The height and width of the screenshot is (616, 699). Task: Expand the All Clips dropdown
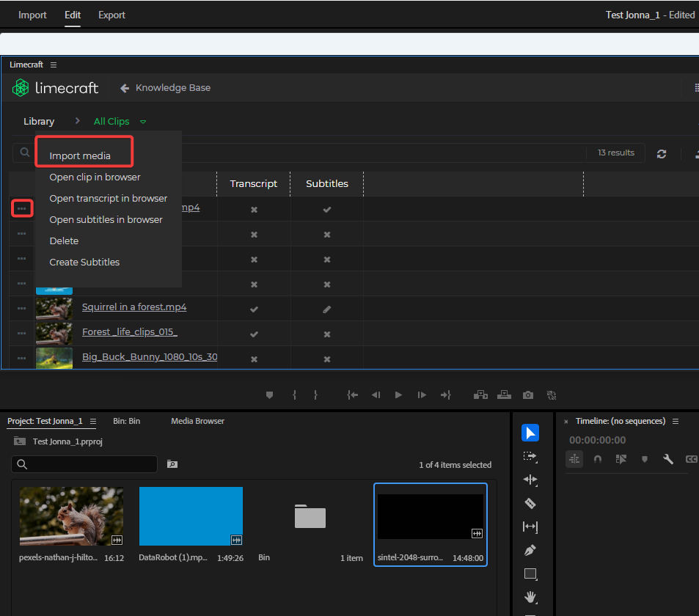[143, 122]
